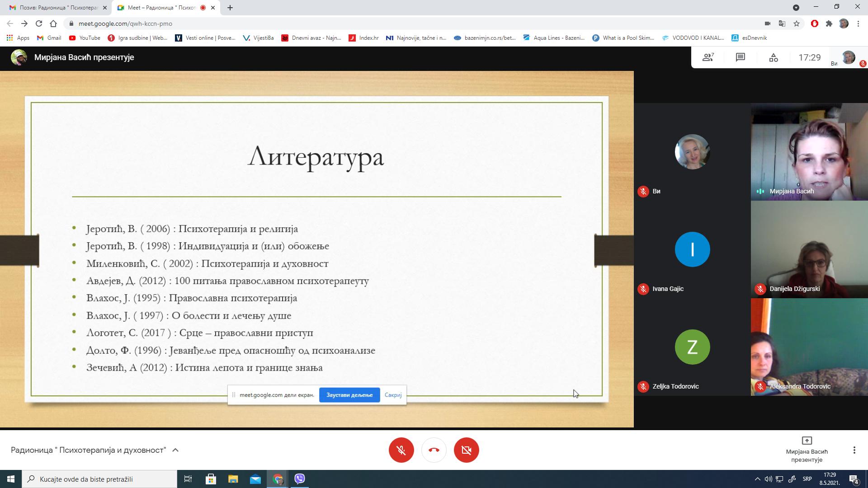Click the Заустави дељење button

(349, 395)
